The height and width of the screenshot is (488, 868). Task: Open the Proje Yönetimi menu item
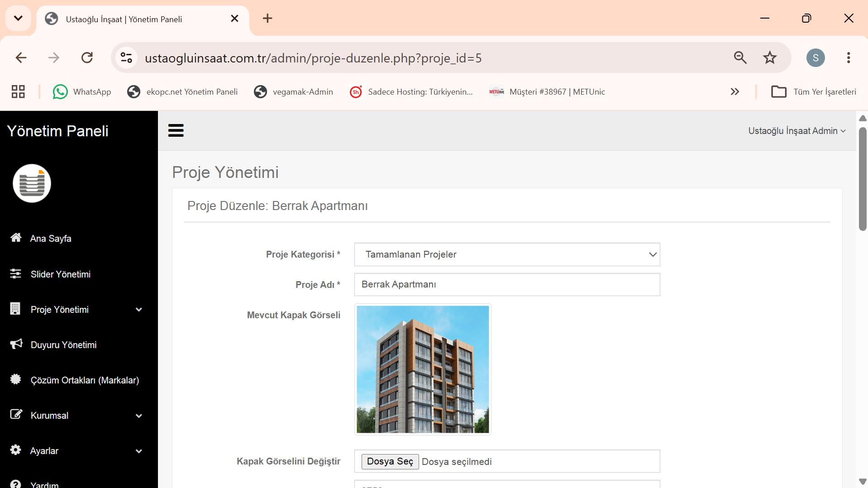[60, 309]
